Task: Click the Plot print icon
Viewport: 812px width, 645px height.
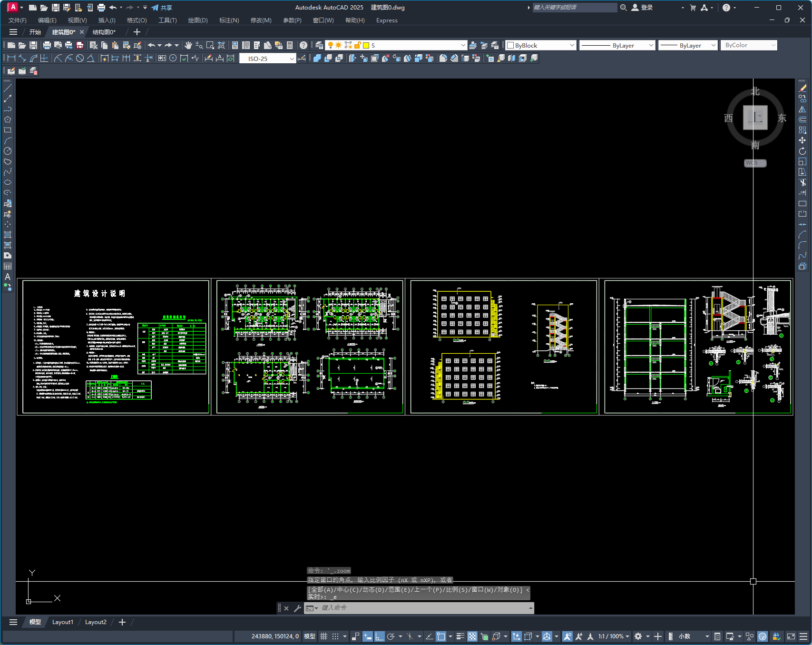Action: point(47,45)
